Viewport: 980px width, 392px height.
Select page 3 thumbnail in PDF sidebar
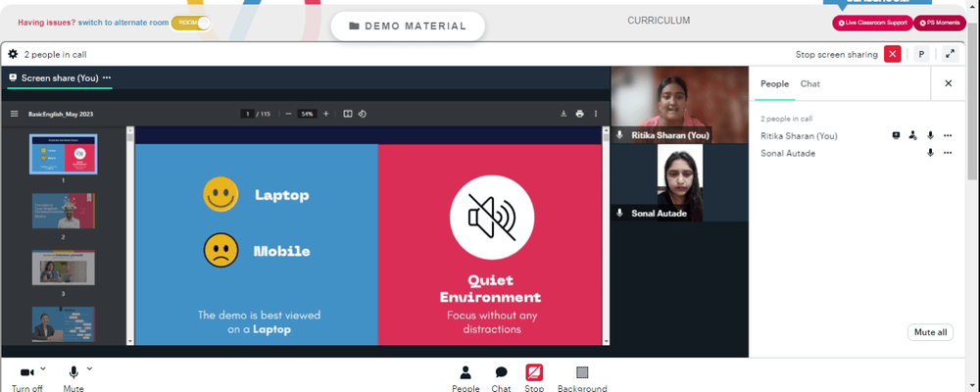(63, 268)
